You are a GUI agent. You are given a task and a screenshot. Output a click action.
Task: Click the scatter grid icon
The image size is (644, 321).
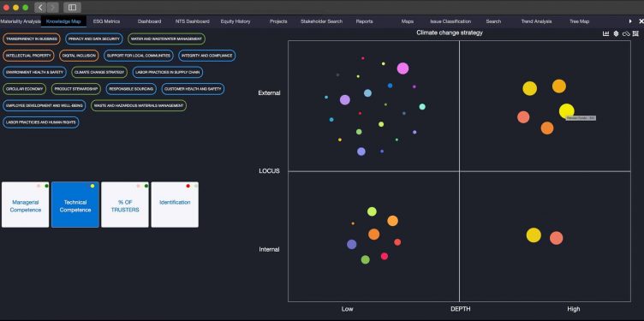[635, 33]
